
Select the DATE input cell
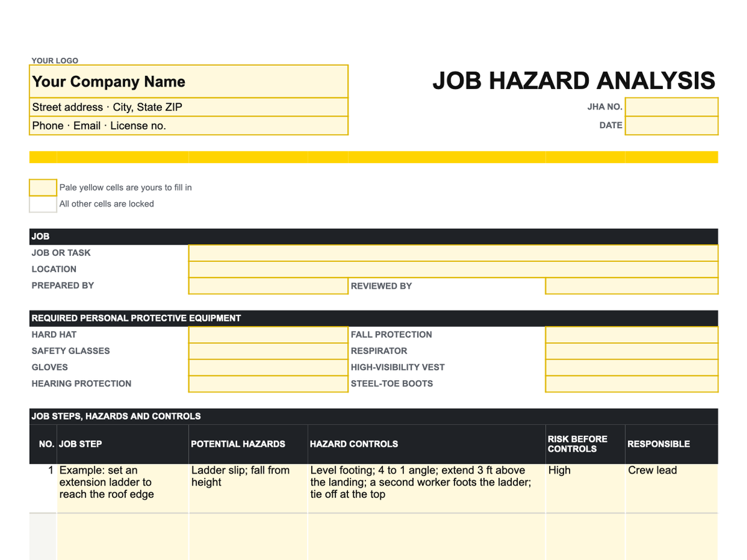(672, 125)
